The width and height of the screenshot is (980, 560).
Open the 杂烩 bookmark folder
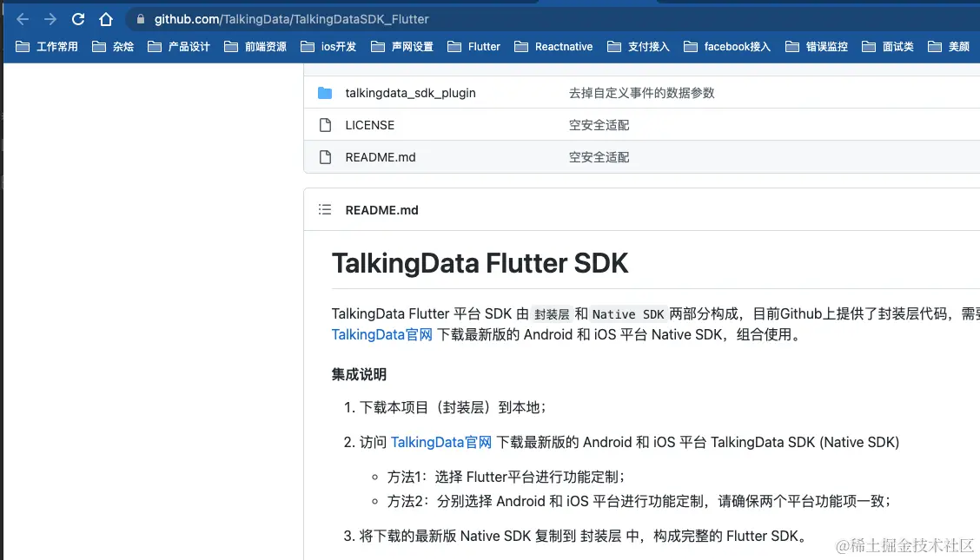coord(113,47)
